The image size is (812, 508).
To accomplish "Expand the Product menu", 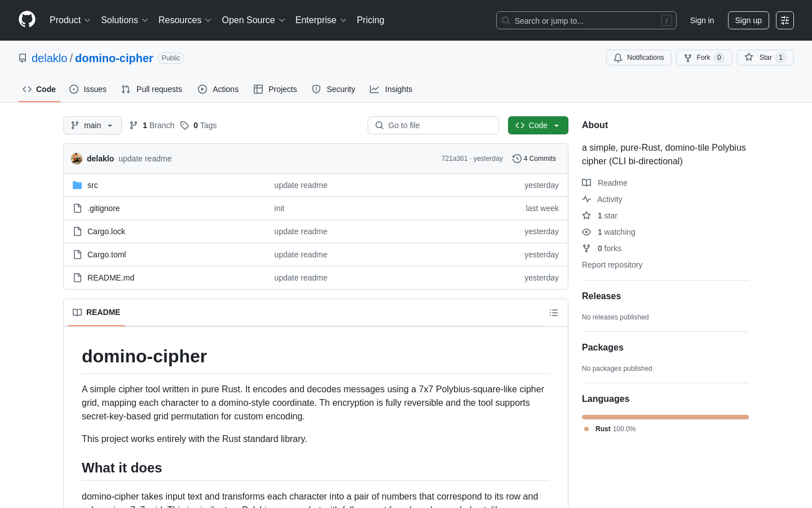I will (x=70, y=20).
